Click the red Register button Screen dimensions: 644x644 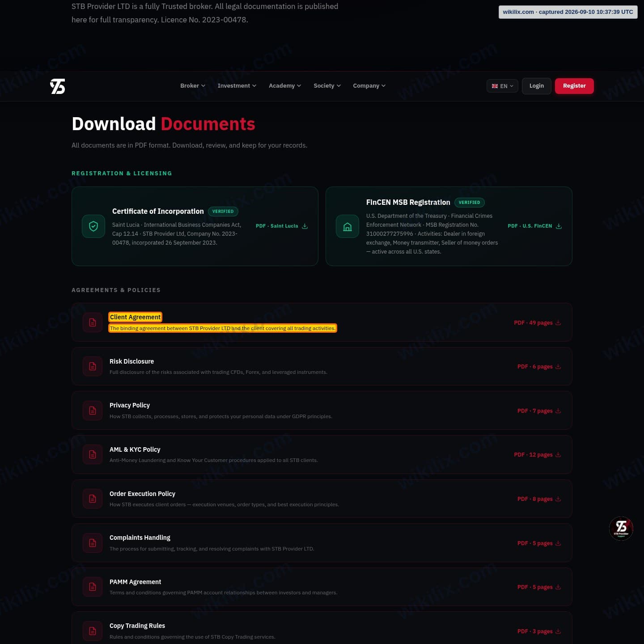click(574, 86)
